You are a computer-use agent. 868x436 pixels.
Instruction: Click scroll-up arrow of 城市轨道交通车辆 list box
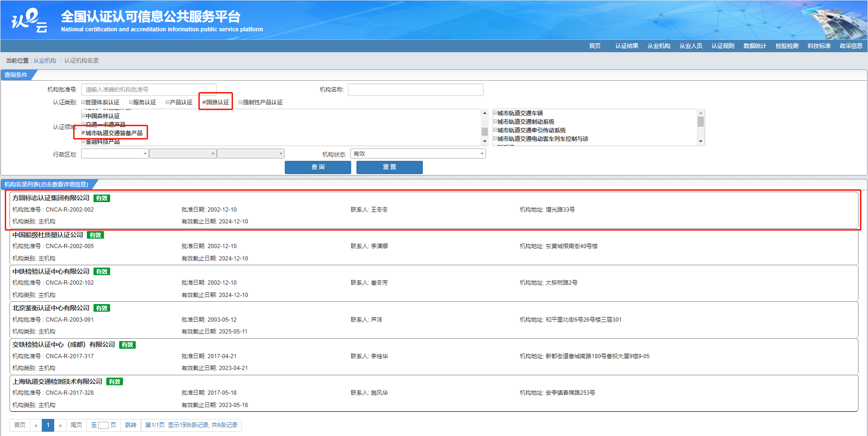point(700,113)
